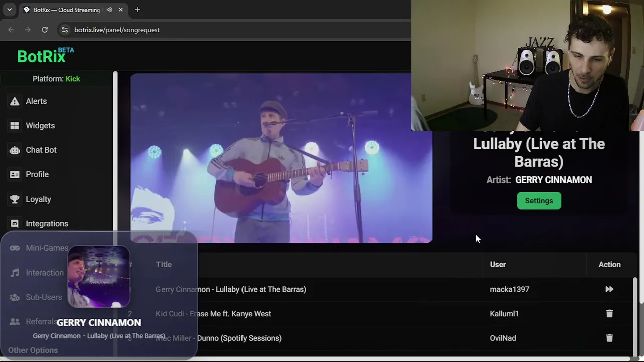
Task: Click the Chat Bot robot icon
Action: [15, 150]
